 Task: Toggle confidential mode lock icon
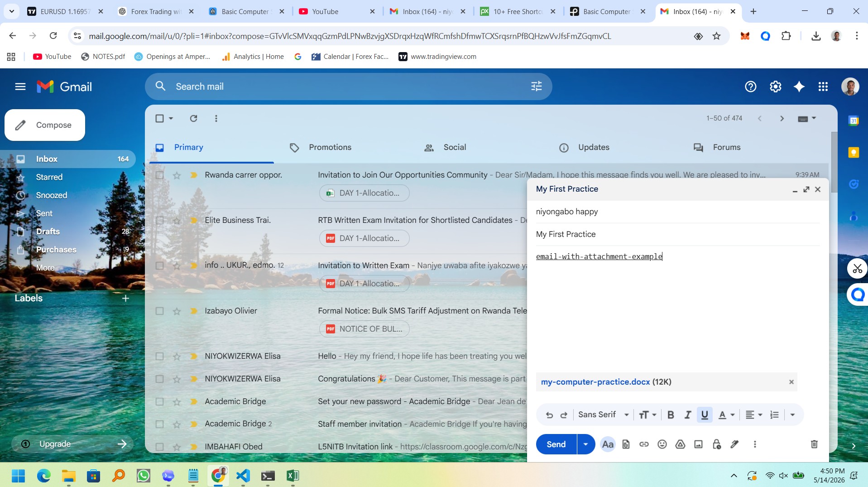click(716, 444)
